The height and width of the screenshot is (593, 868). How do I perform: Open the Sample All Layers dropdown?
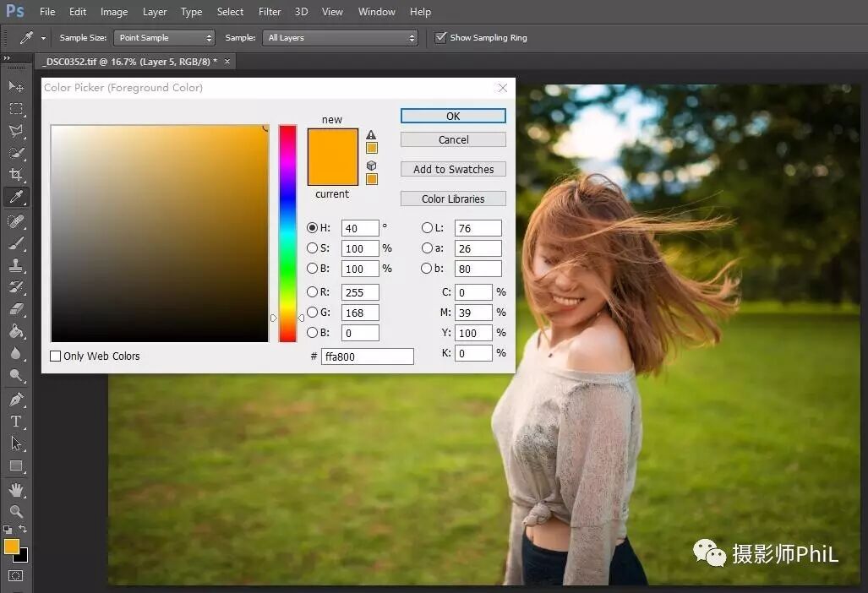[340, 38]
